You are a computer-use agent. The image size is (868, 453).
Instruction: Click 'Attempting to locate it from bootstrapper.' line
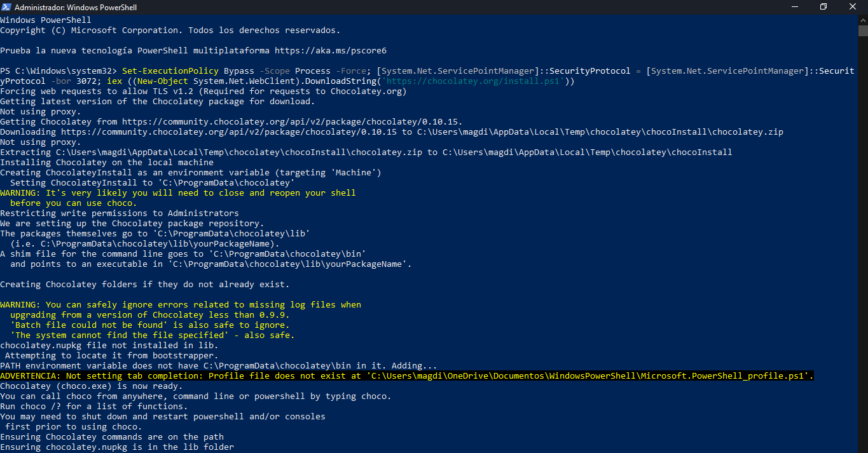tap(112, 356)
